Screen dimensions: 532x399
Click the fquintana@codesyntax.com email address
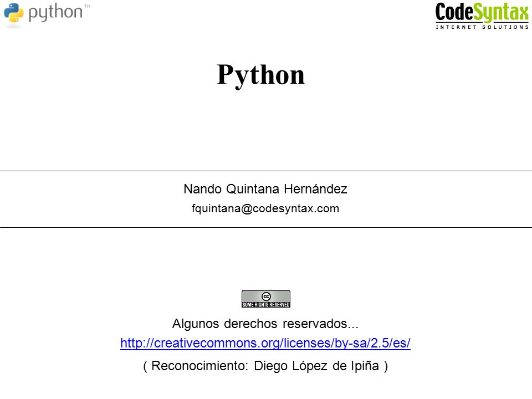click(265, 208)
